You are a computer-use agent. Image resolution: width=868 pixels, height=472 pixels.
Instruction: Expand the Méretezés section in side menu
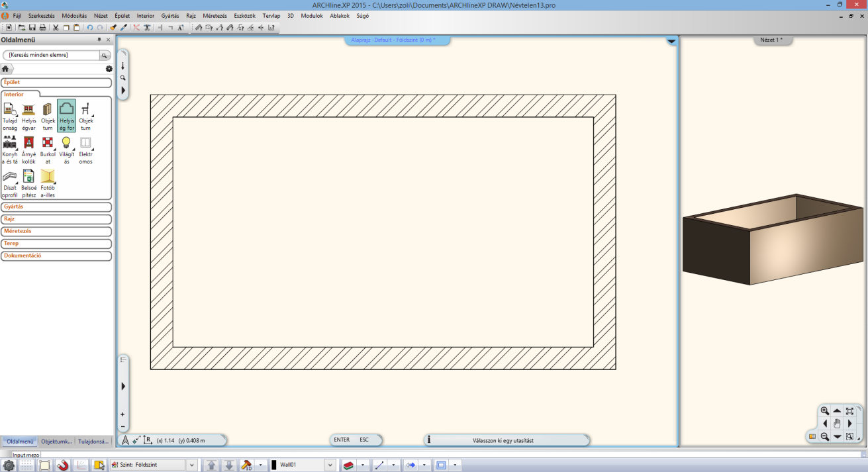pos(56,231)
